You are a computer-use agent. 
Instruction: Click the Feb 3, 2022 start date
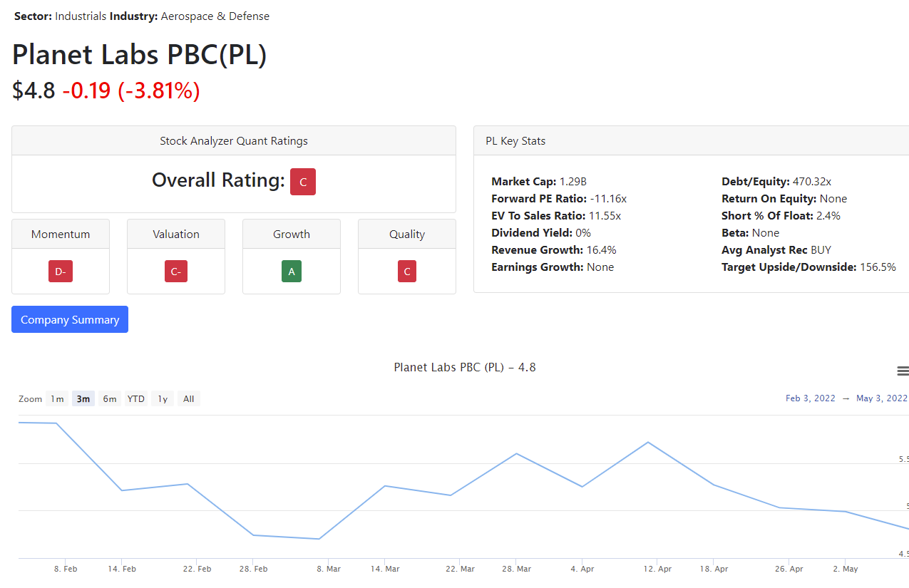[x=810, y=398]
